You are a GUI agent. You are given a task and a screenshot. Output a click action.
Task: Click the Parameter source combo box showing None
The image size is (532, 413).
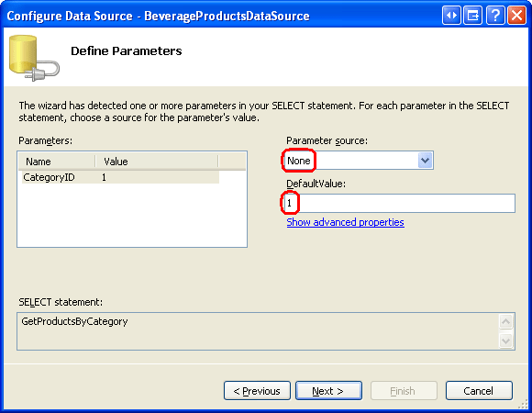click(359, 161)
